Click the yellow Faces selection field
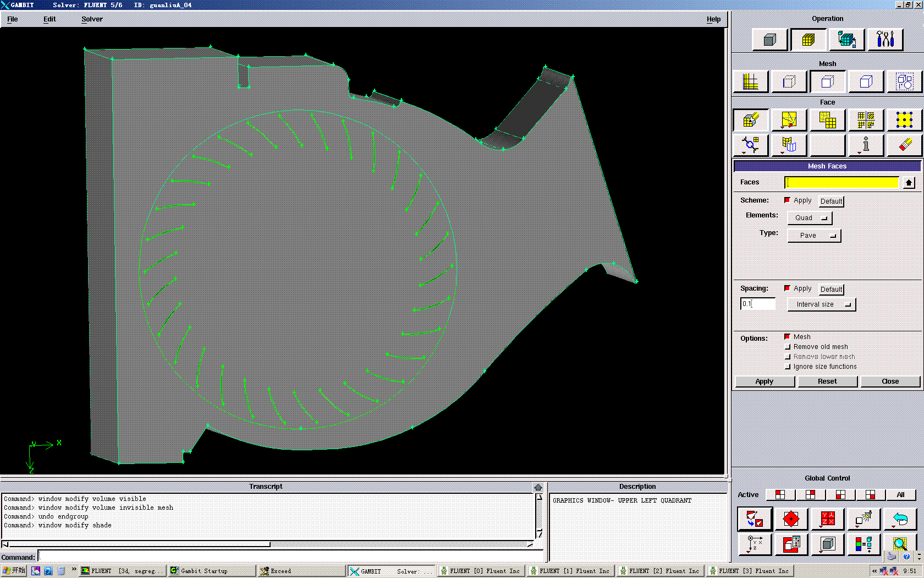 (841, 182)
